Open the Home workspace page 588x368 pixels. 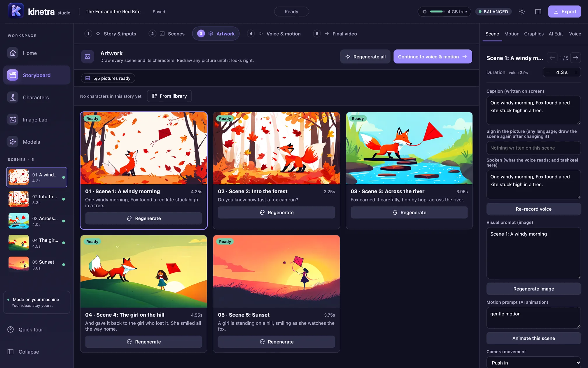[37, 53]
